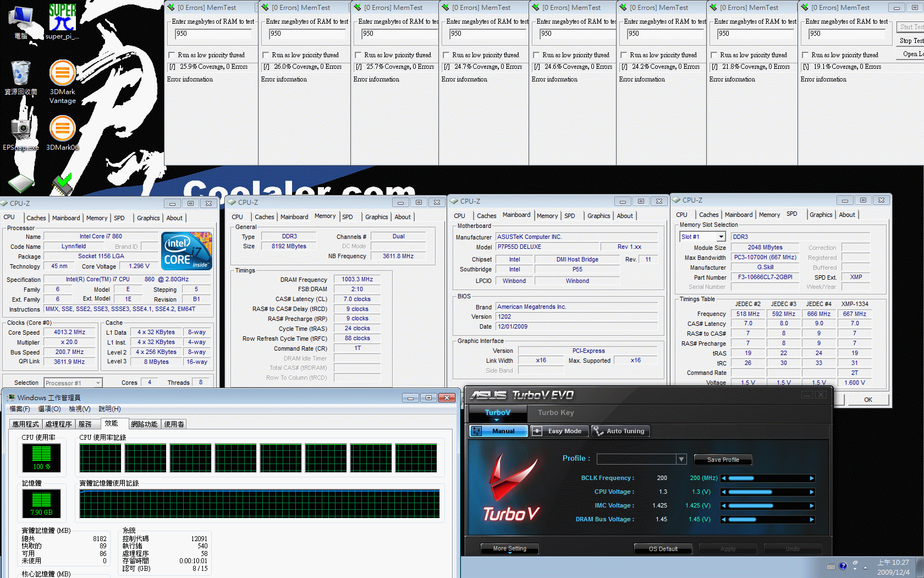This screenshot has height=578, width=924.
Task: Toggle low priority thread in the 19.1% coverage MemTest
Action: [805, 55]
